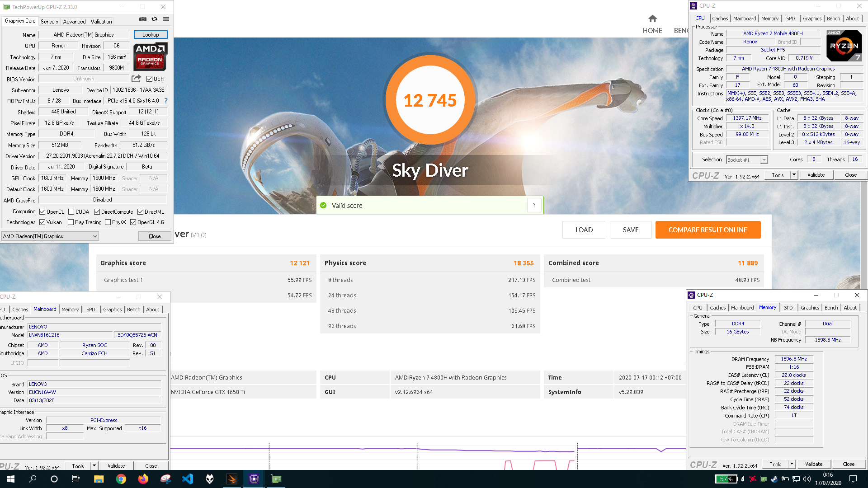Click the 57% battery indicator in the tray
This screenshot has height=488, width=868.
coord(726,479)
